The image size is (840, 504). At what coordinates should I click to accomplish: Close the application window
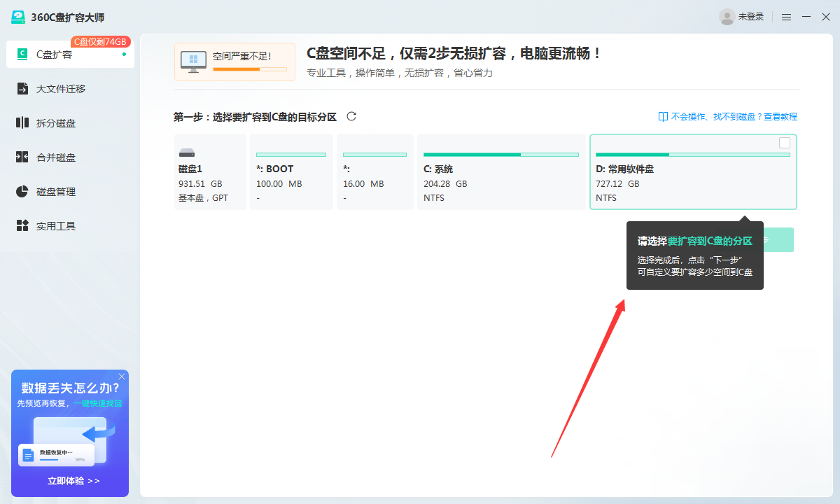coord(826,17)
